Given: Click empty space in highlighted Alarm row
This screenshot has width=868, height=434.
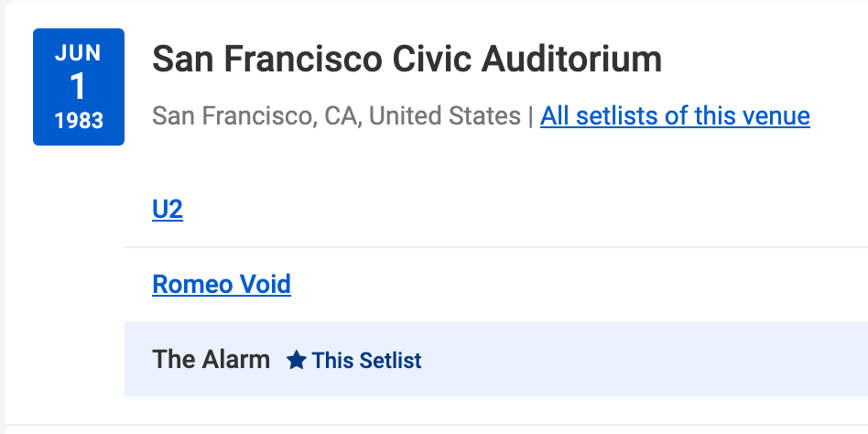Looking at the screenshot, I should click(x=641, y=359).
